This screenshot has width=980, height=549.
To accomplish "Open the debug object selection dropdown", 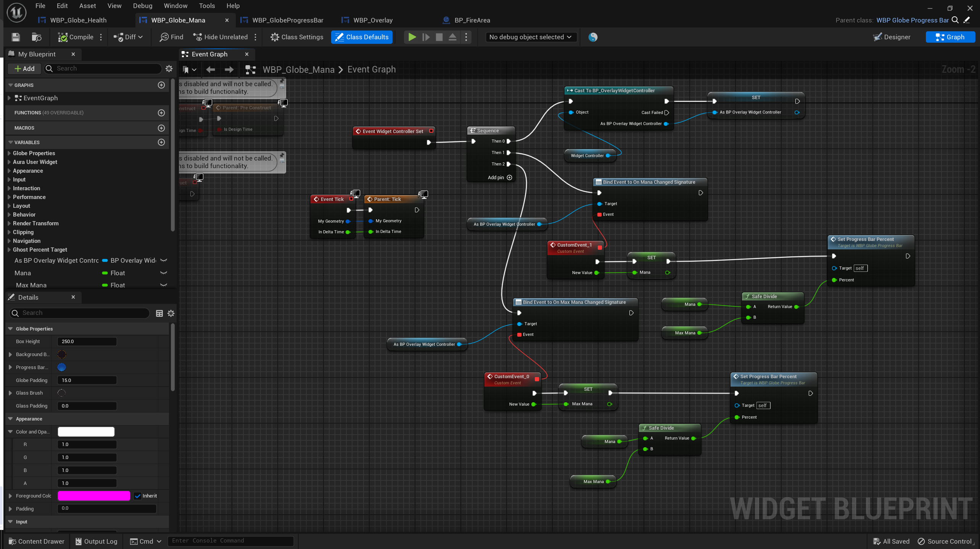I will [x=530, y=37].
